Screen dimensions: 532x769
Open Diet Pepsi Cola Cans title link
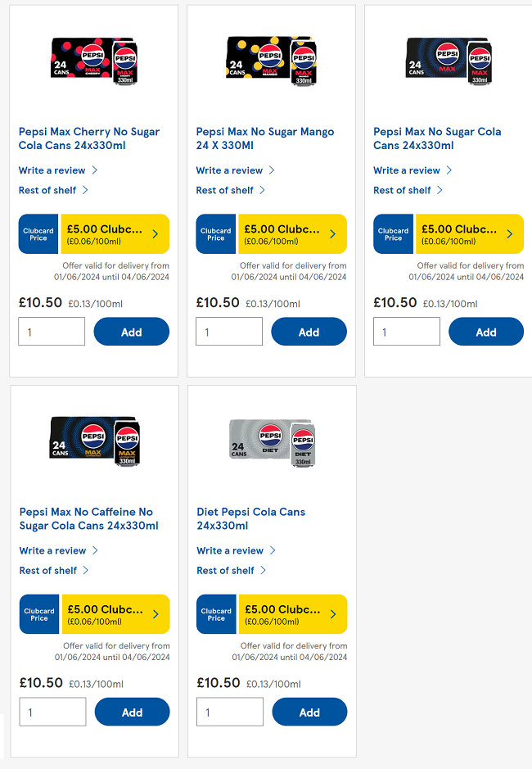pyautogui.click(x=250, y=518)
